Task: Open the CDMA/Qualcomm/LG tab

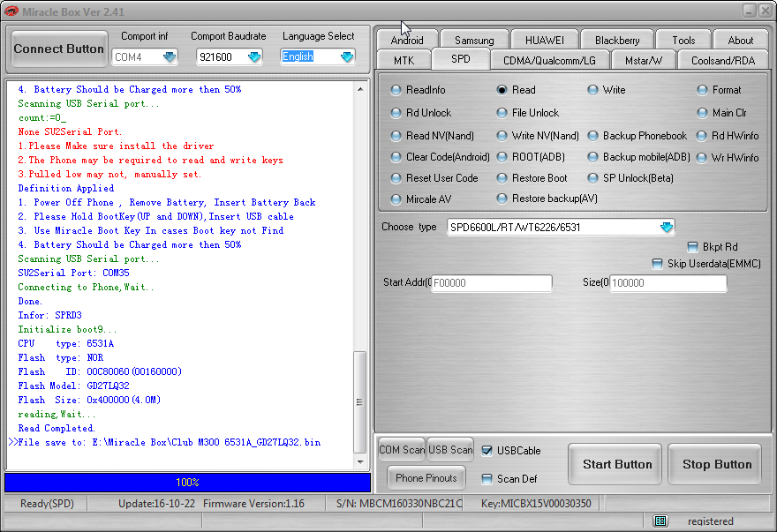Action: tap(549, 60)
